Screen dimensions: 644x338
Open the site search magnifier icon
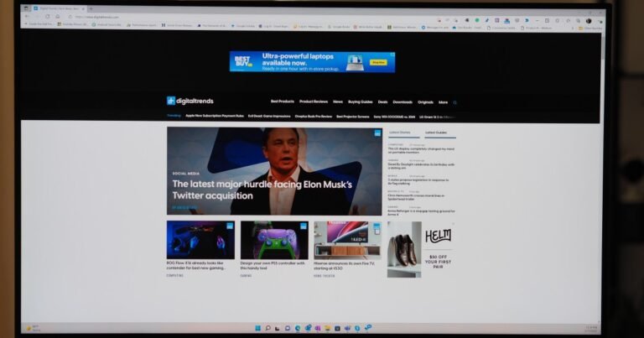click(455, 102)
